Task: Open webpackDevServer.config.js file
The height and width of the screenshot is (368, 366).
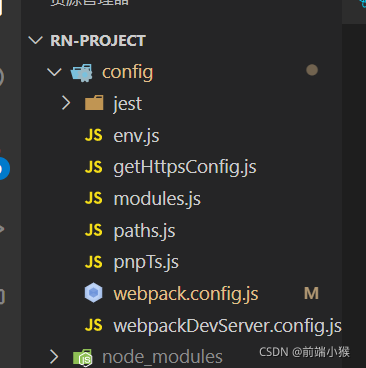Action: (x=227, y=326)
